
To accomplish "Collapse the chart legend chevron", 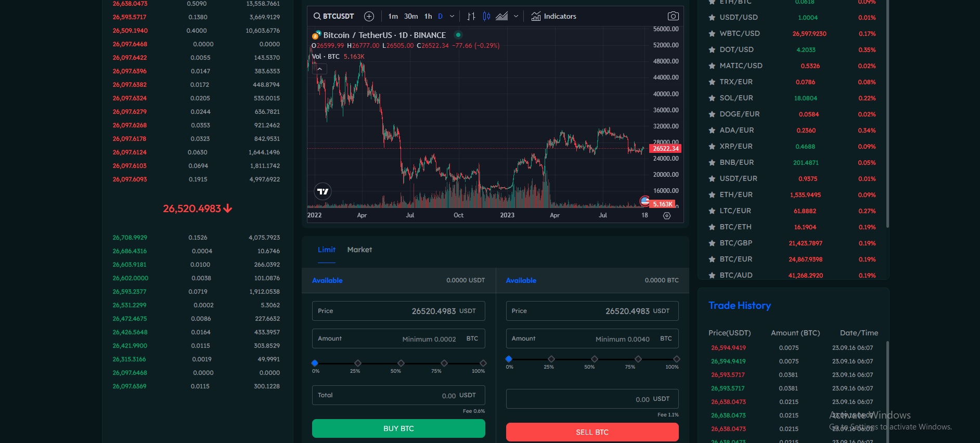I will (x=319, y=69).
